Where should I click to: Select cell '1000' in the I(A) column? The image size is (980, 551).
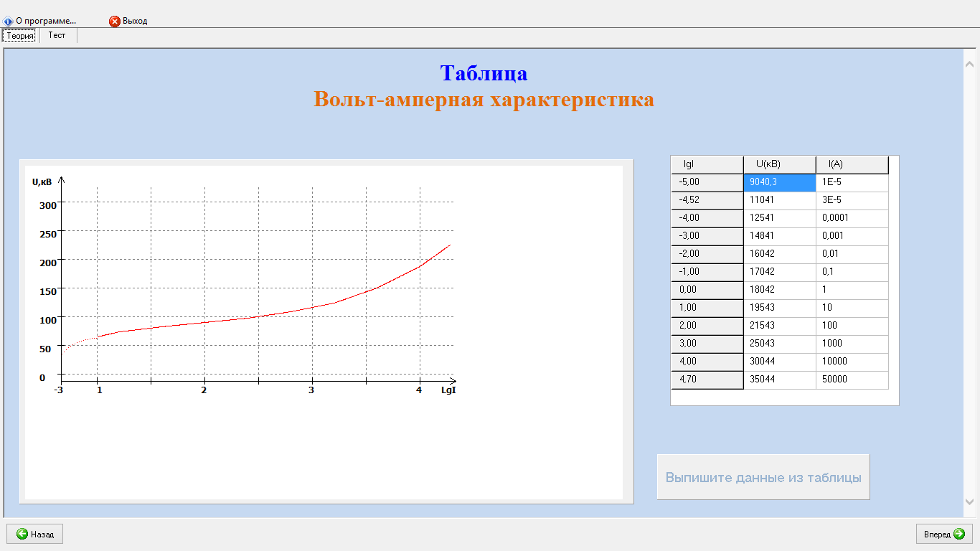coord(852,344)
